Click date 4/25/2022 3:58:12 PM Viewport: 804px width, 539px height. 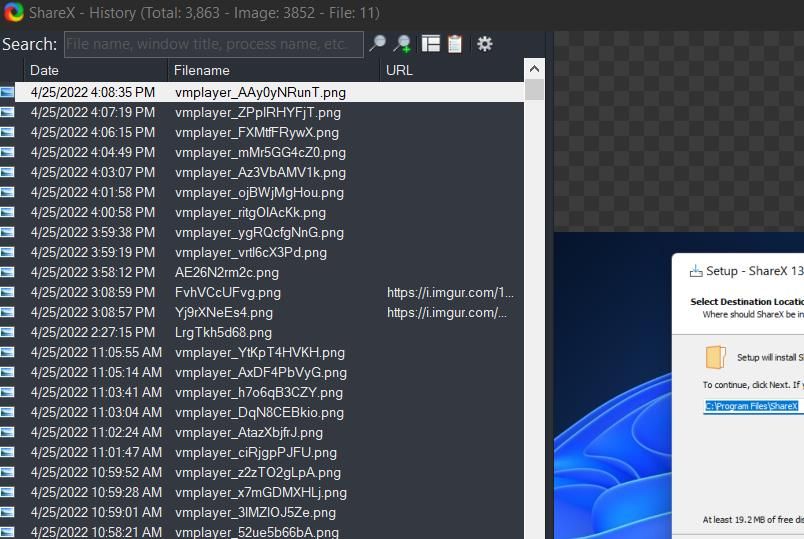pos(93,272)
